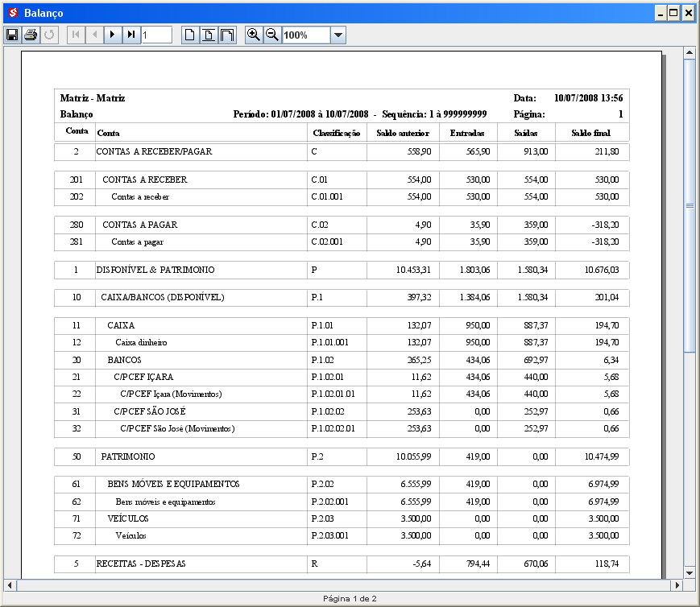This screenshot has height=607, width=700.
Task: Jump to the last page button
Action: pos(131,35)
